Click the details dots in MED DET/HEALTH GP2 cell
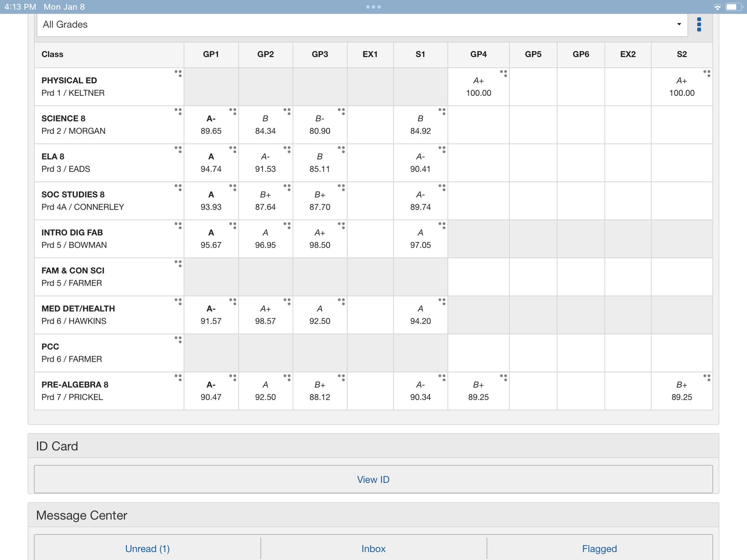The width and height of the screenshot is (747, 560). [x=287, y=301]
